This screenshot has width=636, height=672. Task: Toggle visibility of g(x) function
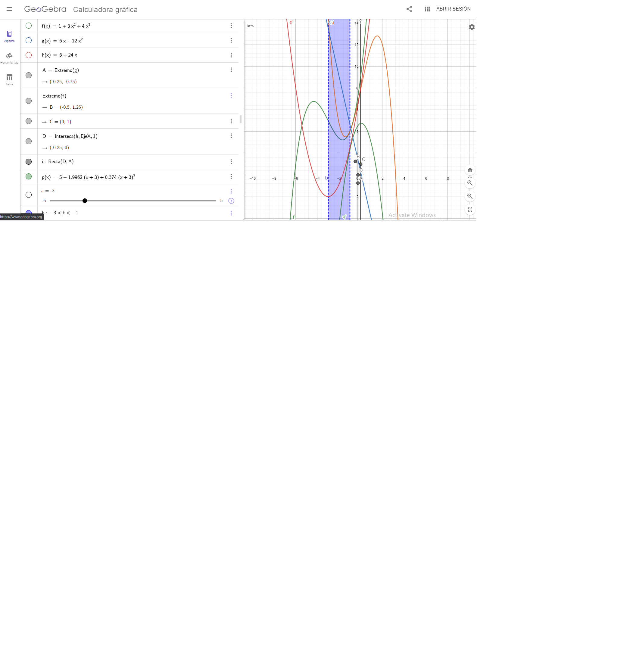point(29,40)
